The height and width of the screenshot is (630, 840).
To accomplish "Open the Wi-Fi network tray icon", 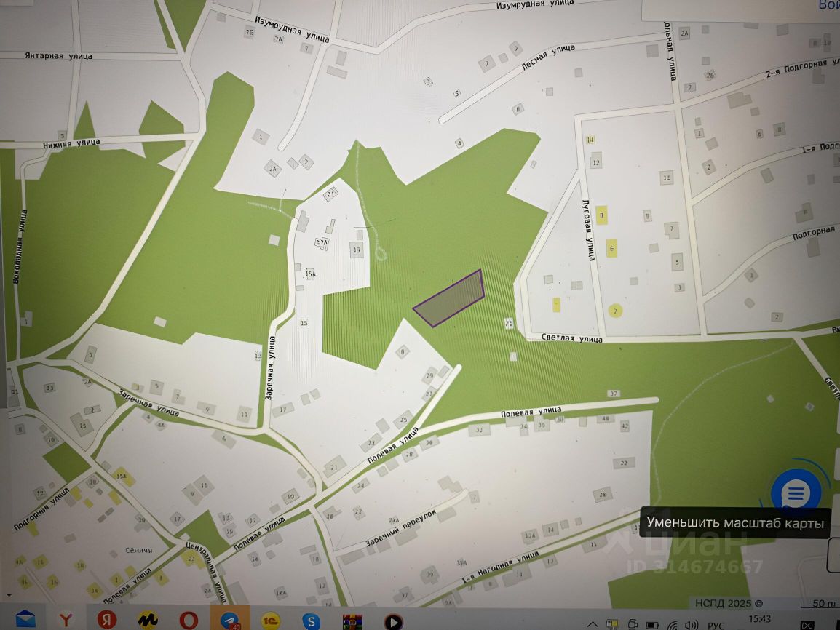I will click(x=673, y=625).
